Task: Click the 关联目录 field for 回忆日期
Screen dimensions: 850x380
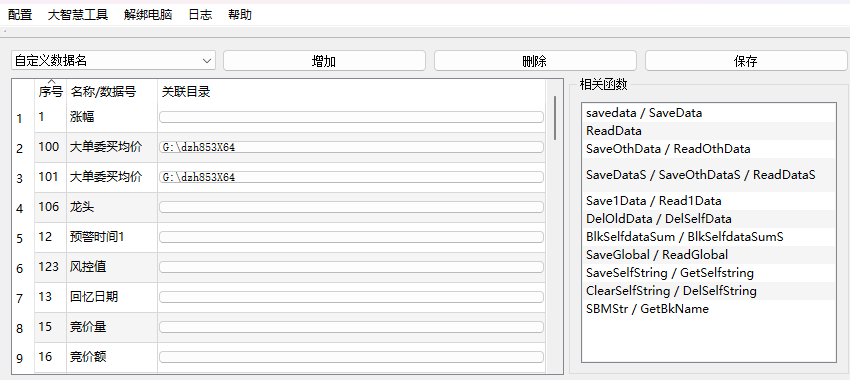Action: click(351, 297)
